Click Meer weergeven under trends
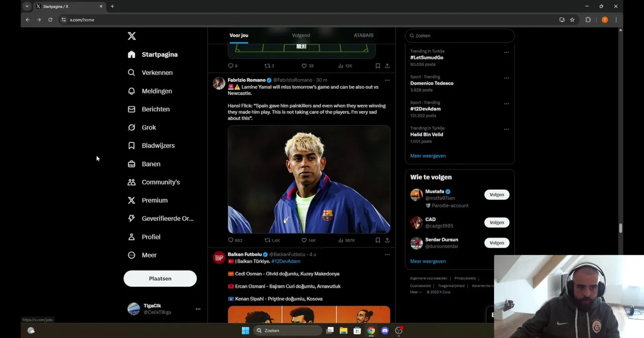Image resolution: width=644 pixels, height=338 pixels. 428,156
